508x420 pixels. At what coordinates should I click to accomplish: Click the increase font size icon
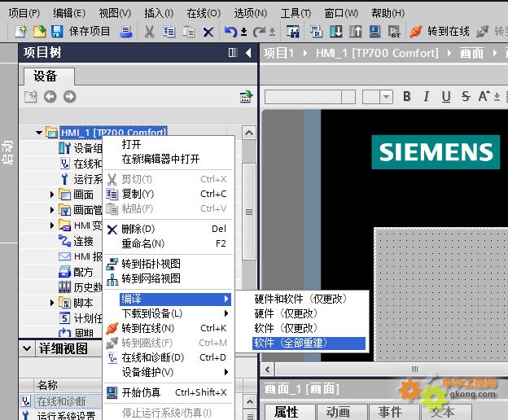[x=484, y=96]
